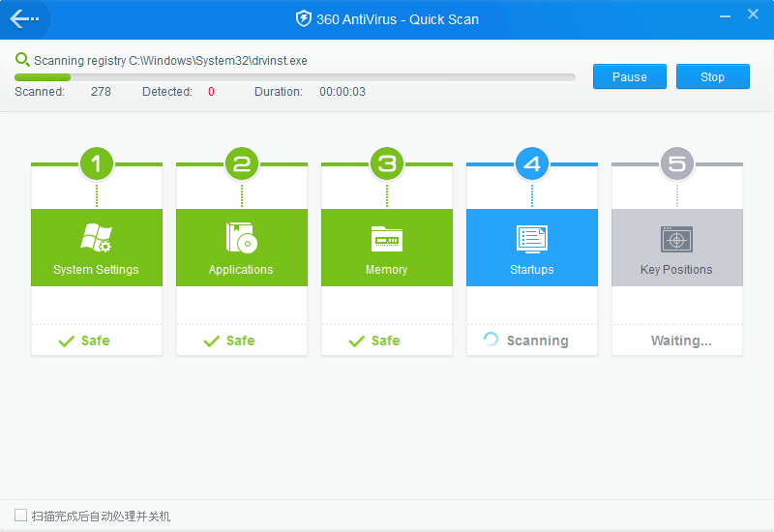Click the checkmark under System Settings
Screen dimensions: 774x532
(x=66, y=341)
